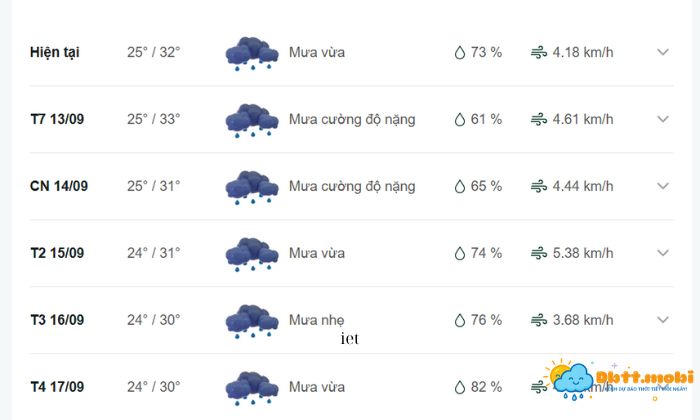Screen dimensions: 700x420
Task: Click the wind icon beside 4.61 km/h
Action: [539, 120]
